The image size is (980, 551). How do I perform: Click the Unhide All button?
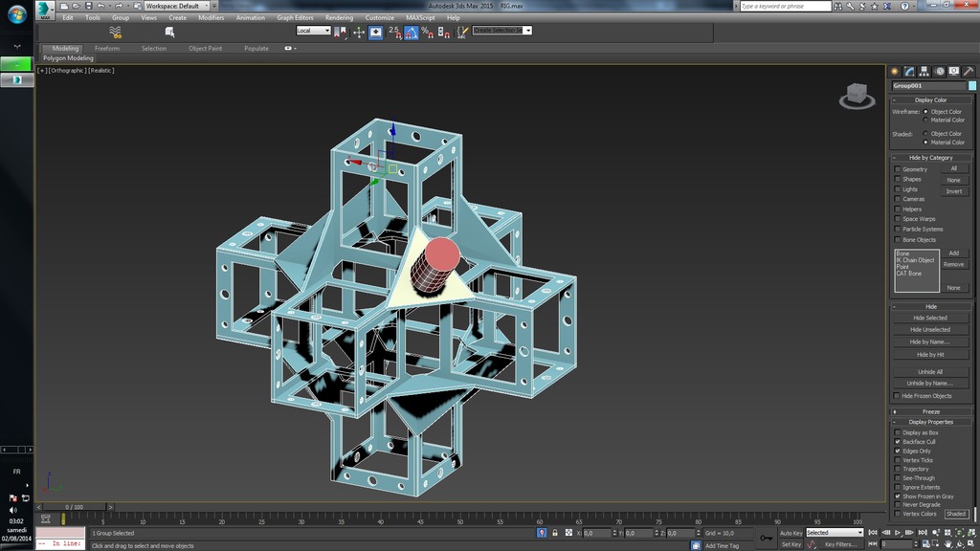click(930, 372)
